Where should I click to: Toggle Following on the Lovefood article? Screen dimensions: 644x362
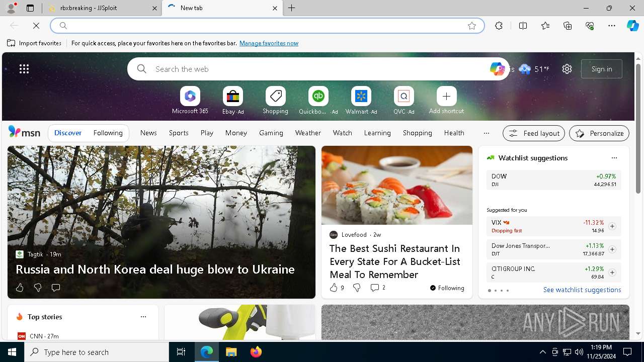447,288
